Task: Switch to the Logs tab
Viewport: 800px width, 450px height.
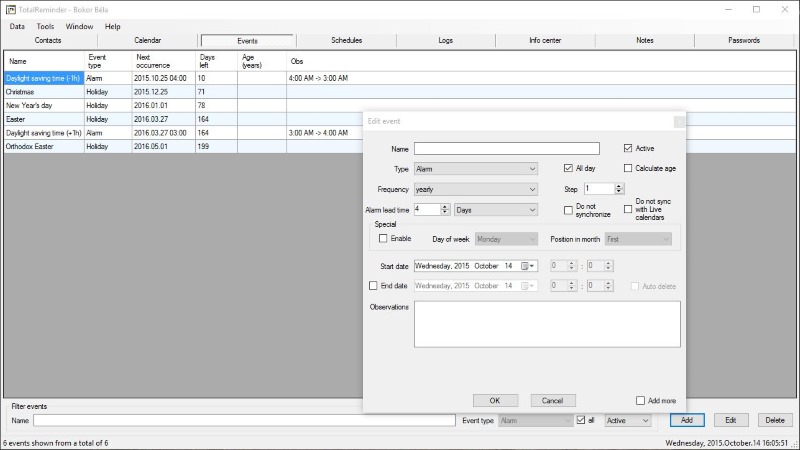Action: [x=445, y=40]
